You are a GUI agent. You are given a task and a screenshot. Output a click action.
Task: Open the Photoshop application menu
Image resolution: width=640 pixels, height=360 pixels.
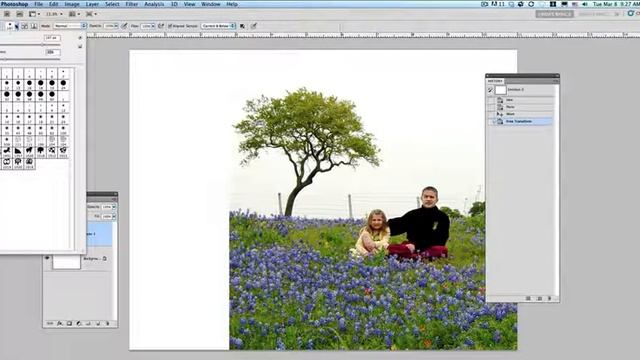[14, 4]
